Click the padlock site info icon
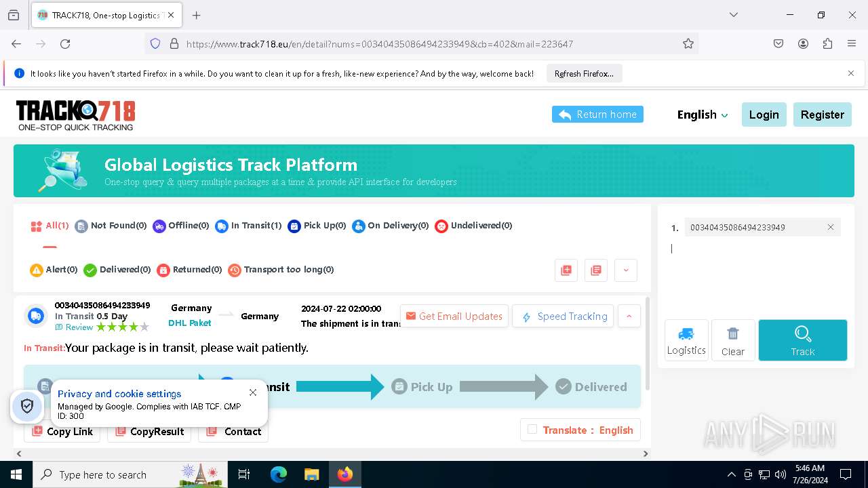Screen dimensions: 868x488 point(174,43)
